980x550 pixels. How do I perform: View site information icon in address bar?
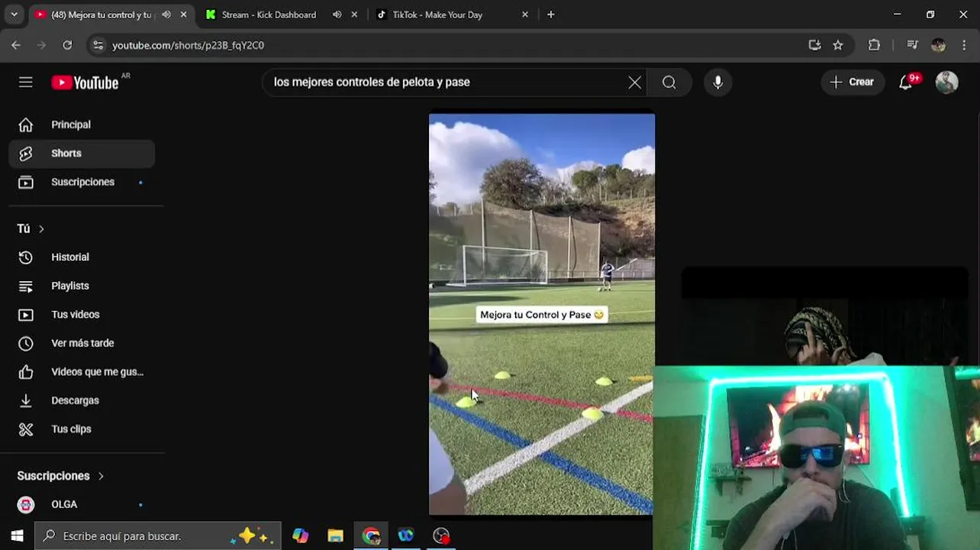[98, 45]
